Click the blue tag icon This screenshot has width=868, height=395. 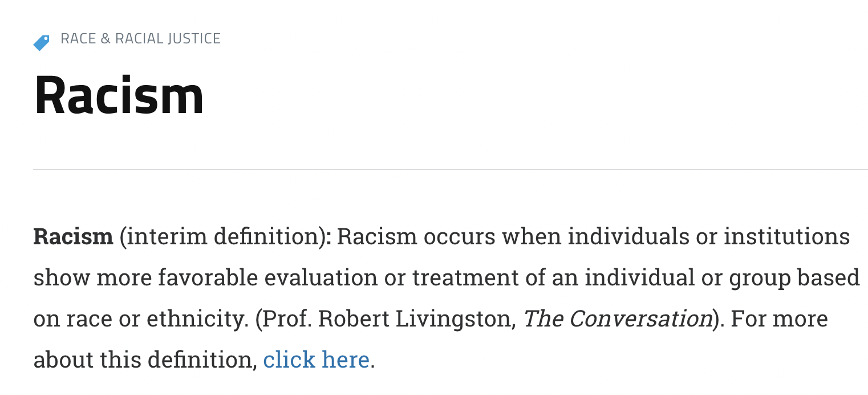[41, 43]
